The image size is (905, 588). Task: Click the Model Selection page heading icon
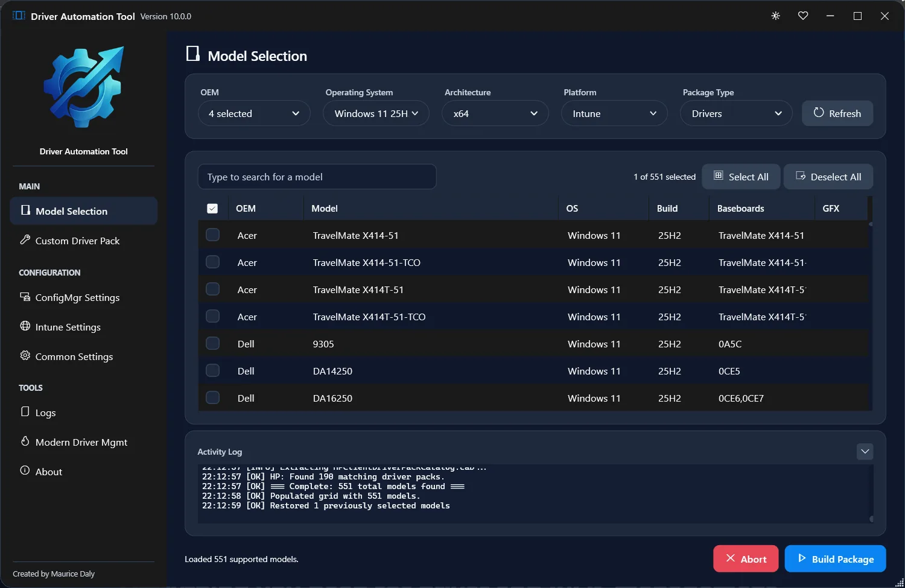click(x=193, y=54)
